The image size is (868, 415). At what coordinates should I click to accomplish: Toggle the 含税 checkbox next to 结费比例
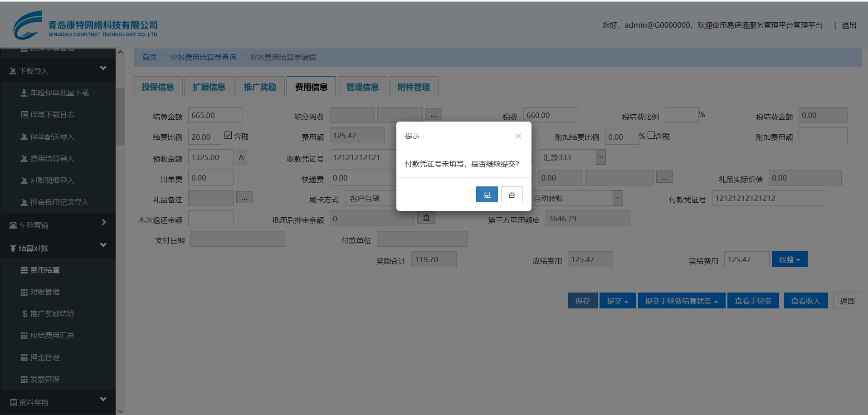tap(228, 136)
